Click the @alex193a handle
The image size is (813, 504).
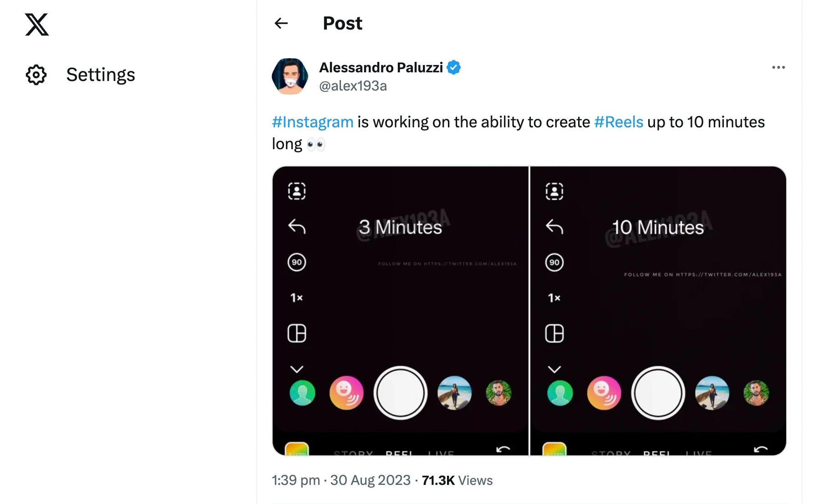click(353, 86)
